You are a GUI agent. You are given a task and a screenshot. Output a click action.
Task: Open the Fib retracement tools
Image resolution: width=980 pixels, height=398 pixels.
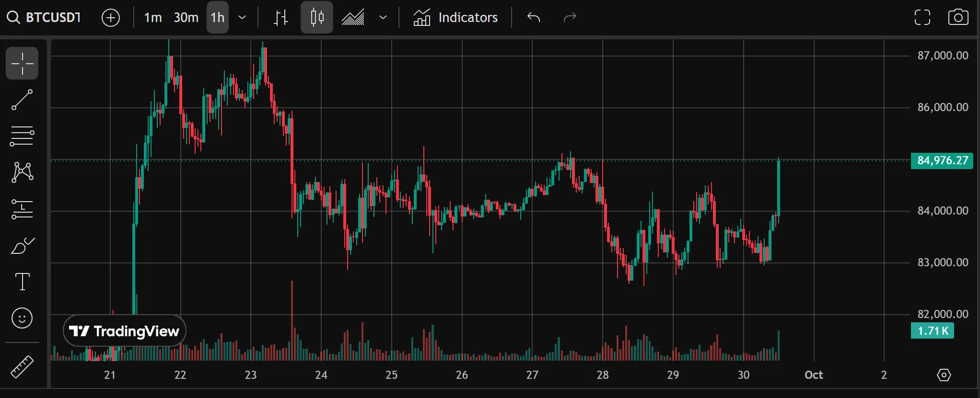coord(22,136)
